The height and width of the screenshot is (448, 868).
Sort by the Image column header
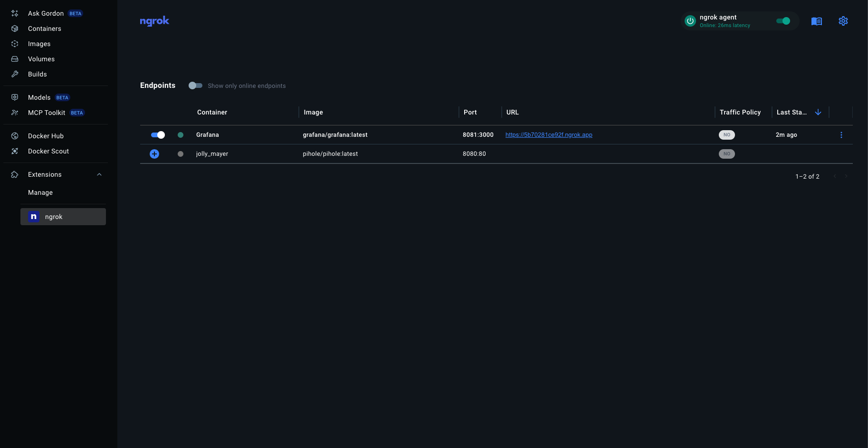313,112
